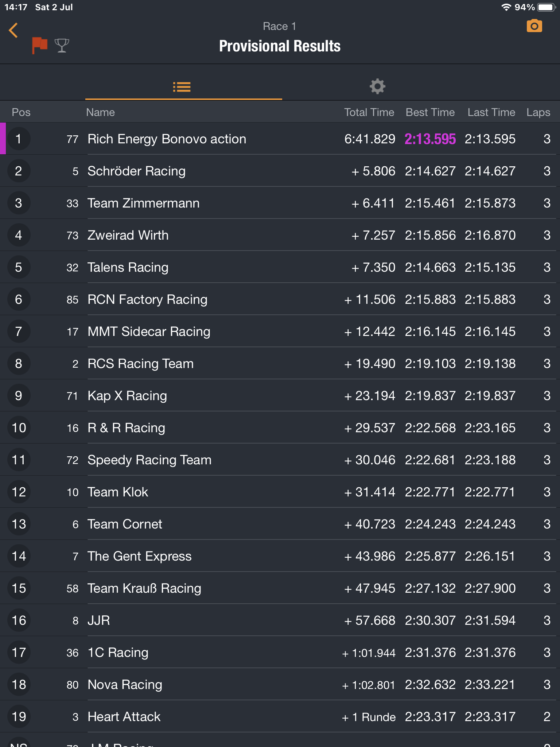This screenshot has width=560, height=747.
Task: Select the Heart Attack team row
Action: (x=124, y=717)
